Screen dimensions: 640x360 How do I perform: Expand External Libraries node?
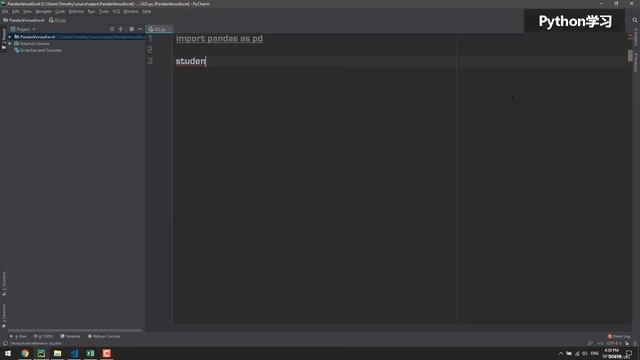[x=10, y=44]
